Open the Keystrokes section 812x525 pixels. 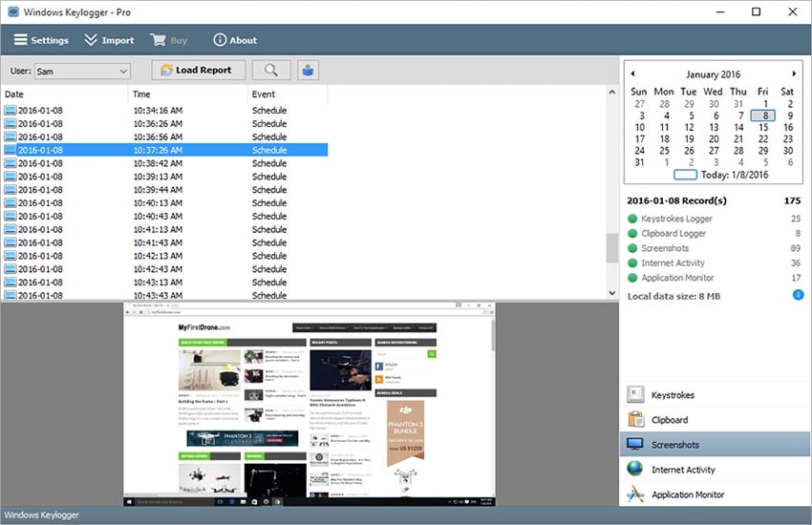(715, 395)
